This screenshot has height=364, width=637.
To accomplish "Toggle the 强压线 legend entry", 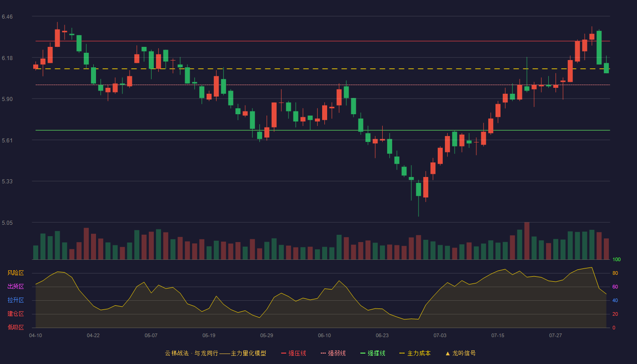I will click(293, 353).
